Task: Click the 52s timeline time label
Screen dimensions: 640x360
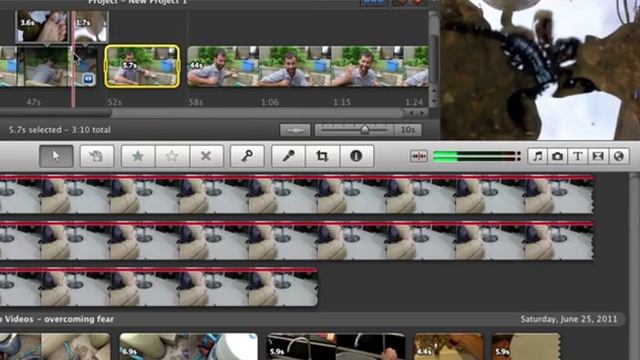Action: click(x=115, y=102)
